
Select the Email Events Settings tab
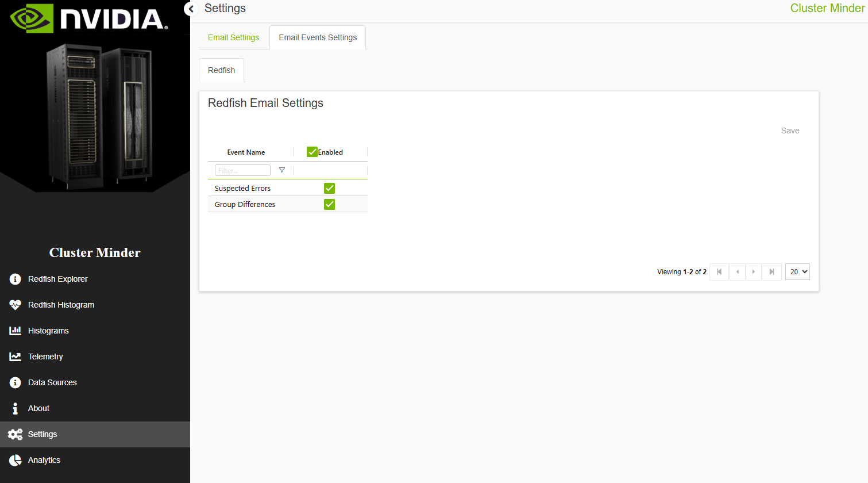pos(318,37)
